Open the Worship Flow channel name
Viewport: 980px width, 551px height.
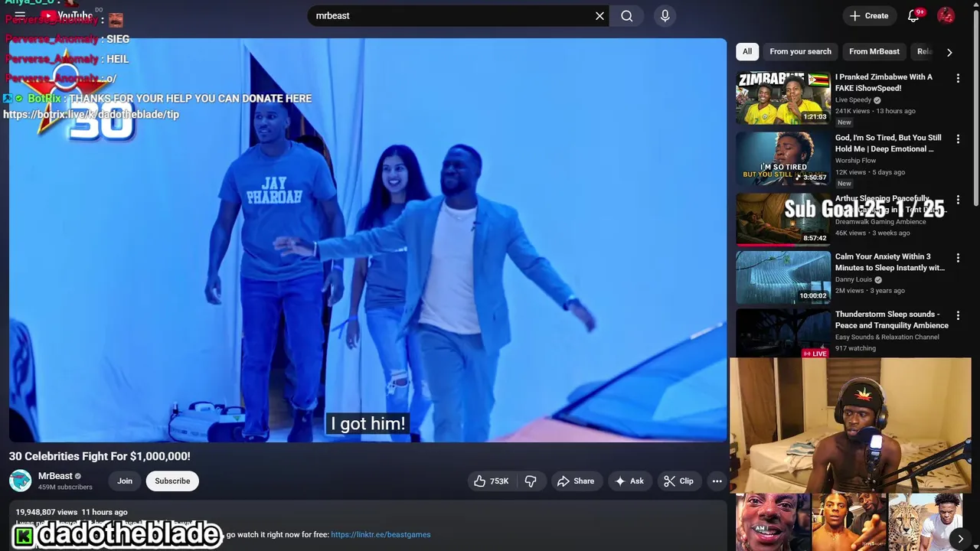pos(855,161)
